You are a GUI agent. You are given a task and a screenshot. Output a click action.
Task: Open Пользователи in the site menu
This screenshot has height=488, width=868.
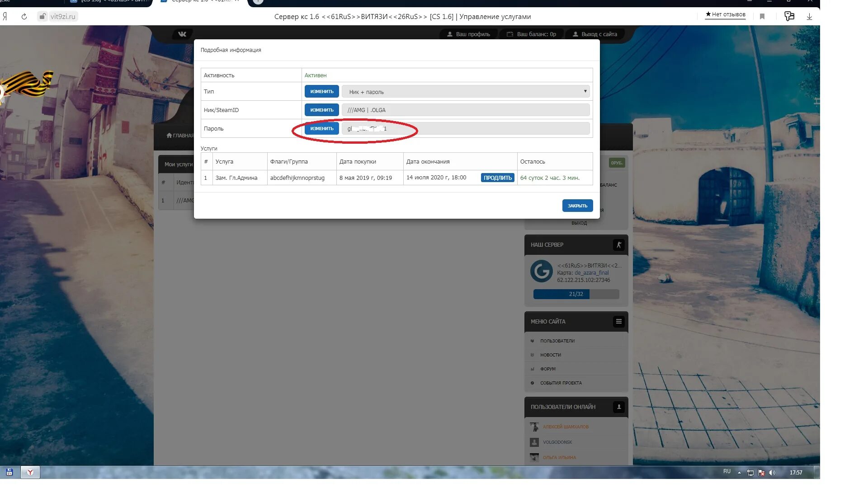click(x=557, y=341)
